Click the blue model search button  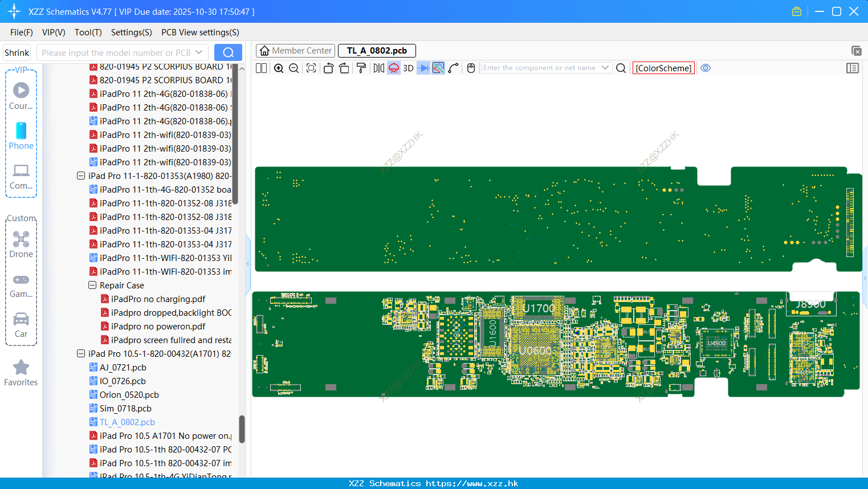coord(228,52)
